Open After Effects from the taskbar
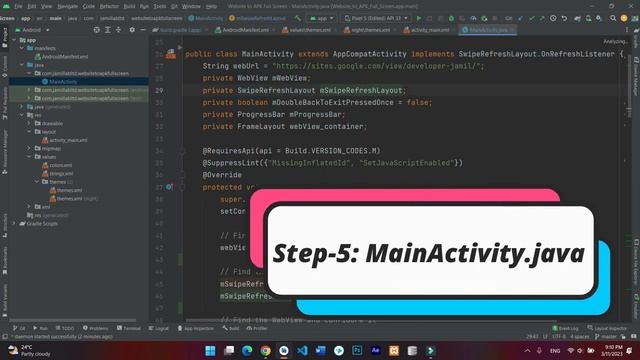 [x=376, y=351]
